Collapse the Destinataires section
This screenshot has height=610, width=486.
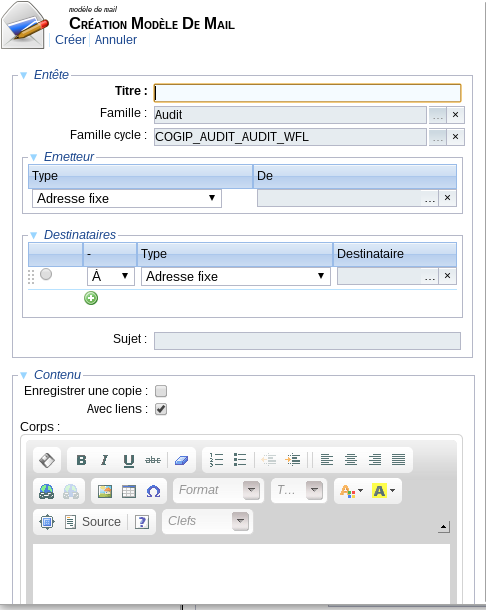(x=33, y=235)
